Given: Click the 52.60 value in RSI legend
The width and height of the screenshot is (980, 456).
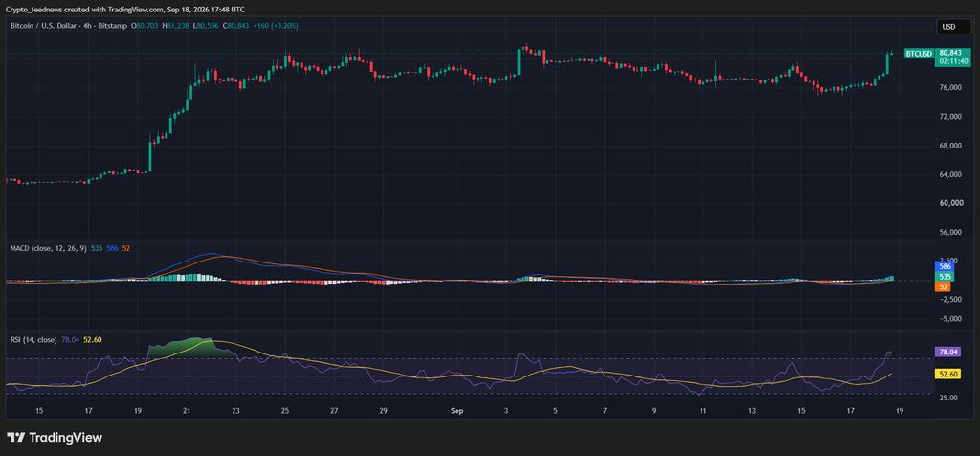Looking at the screenshot, I should (93, 340).
